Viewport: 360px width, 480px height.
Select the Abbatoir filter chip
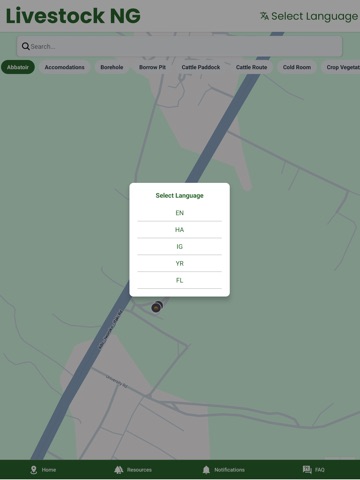[x=18, y=67]
